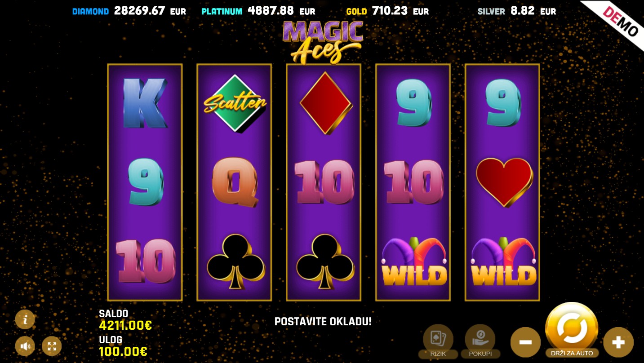
Task: Select the red diamond symbol
Action: (x=325, y=104)
